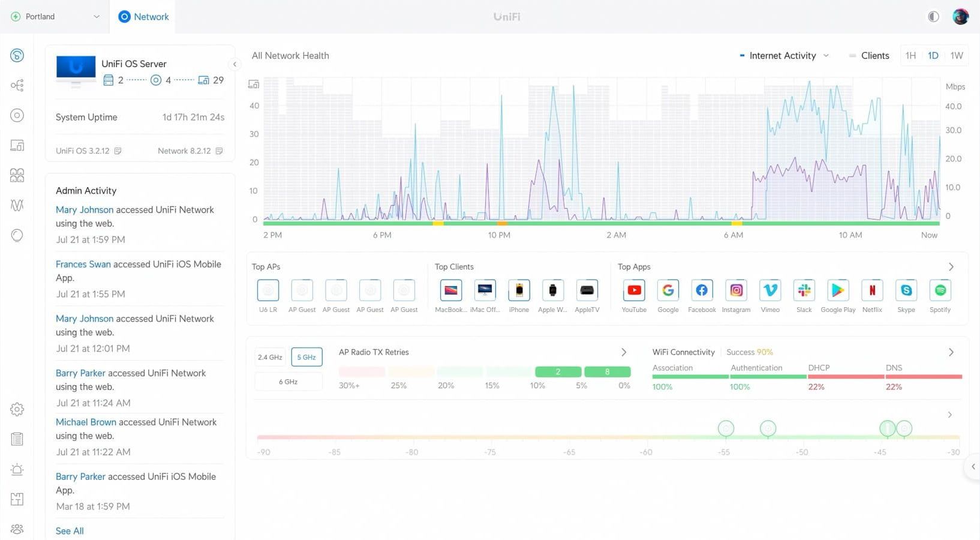Select the 1D time range
Screen dimensions: 980x540
pyautogui.click(x=933, y=56)
